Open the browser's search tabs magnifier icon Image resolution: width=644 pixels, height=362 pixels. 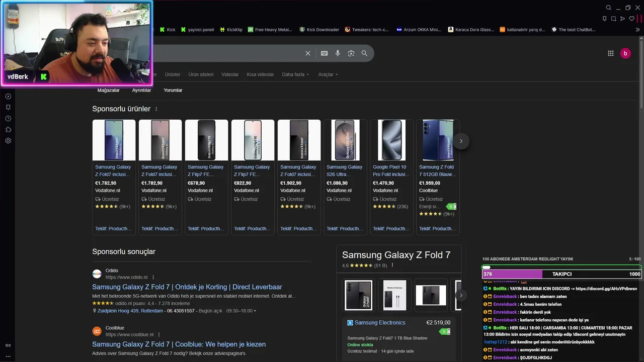[608, 8]
